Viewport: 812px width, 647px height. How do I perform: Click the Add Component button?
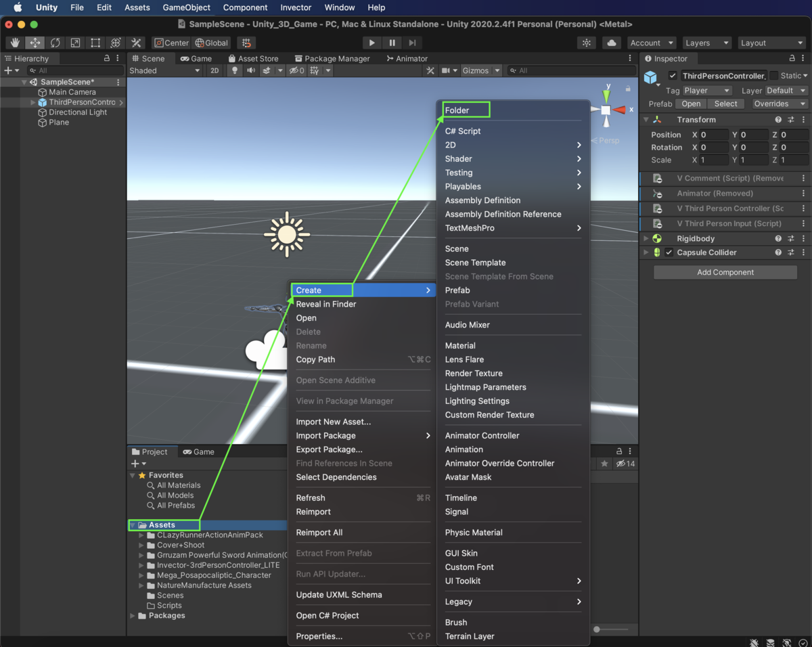725,272
